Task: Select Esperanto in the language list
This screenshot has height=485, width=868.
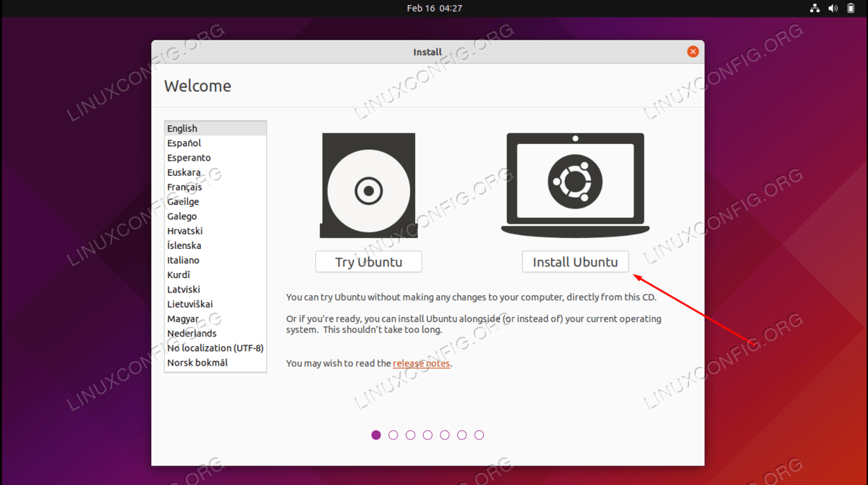Action: point(216,158)
